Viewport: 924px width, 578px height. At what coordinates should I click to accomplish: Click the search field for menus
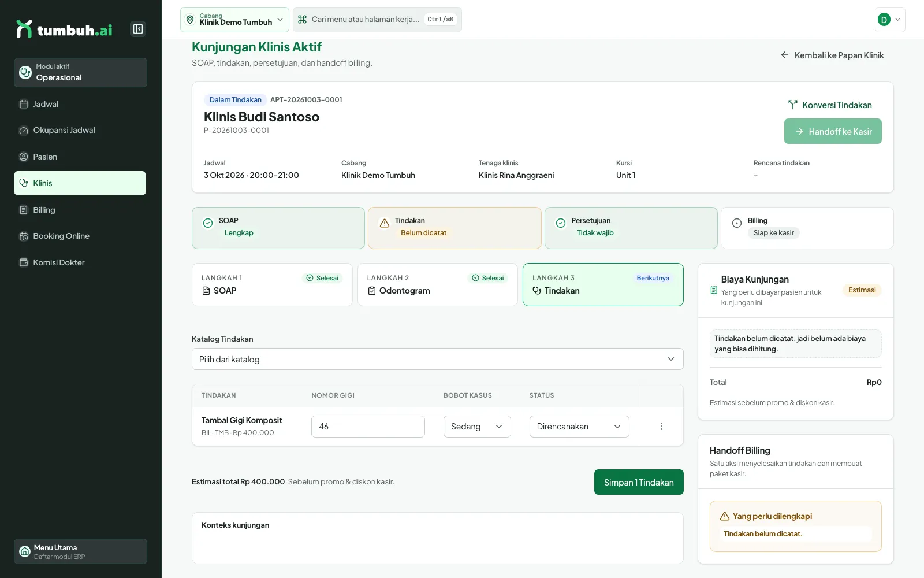click(x=377, y=20)
